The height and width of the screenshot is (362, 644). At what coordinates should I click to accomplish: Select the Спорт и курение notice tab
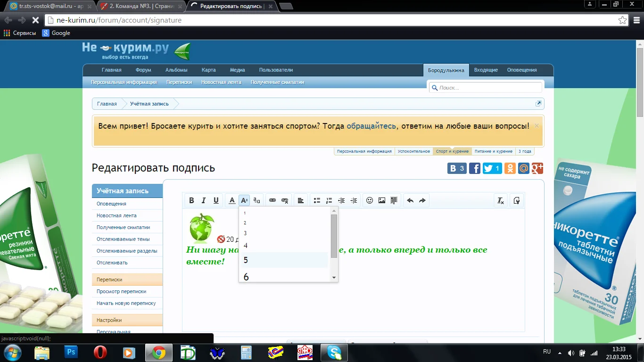coord(452,151)
